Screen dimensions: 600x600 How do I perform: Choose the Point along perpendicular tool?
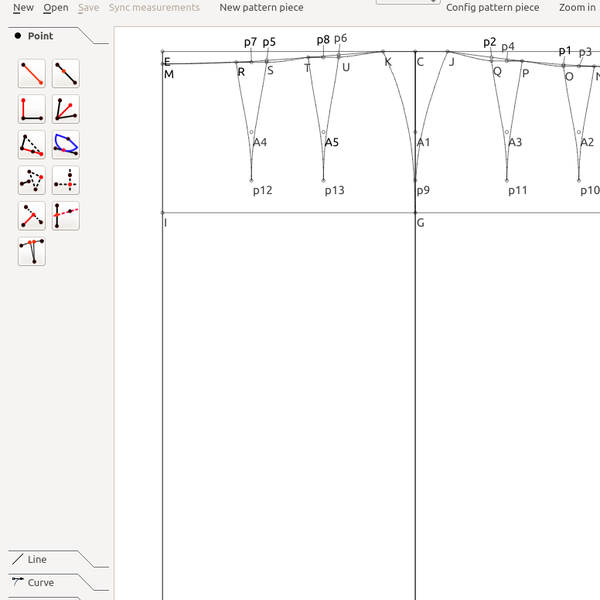click(32, 110)
